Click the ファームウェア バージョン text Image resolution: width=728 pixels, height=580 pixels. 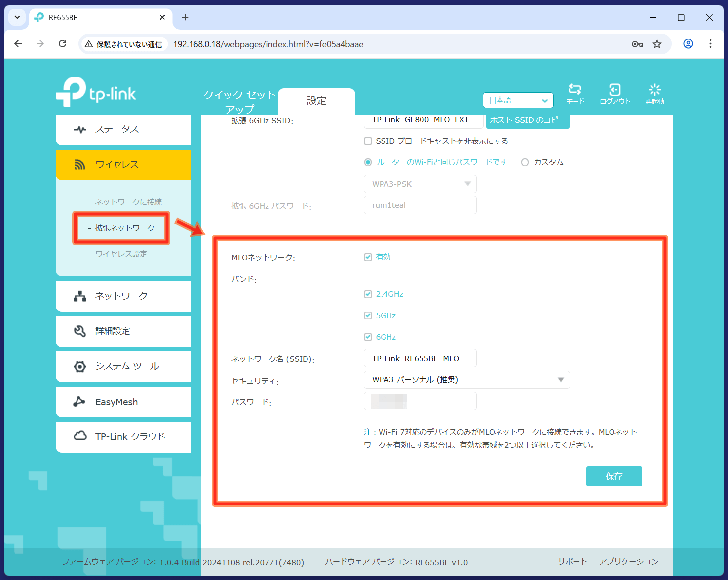183,562
